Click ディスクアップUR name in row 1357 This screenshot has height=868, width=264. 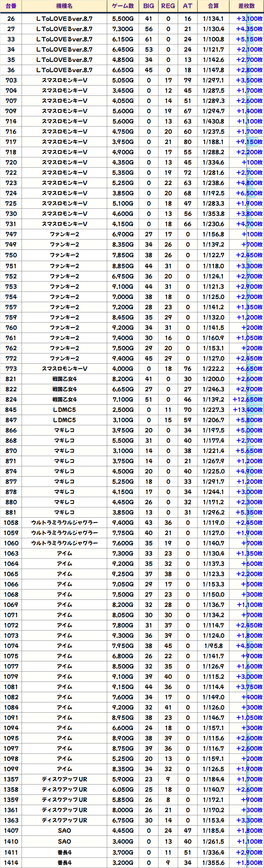(64, 779)
